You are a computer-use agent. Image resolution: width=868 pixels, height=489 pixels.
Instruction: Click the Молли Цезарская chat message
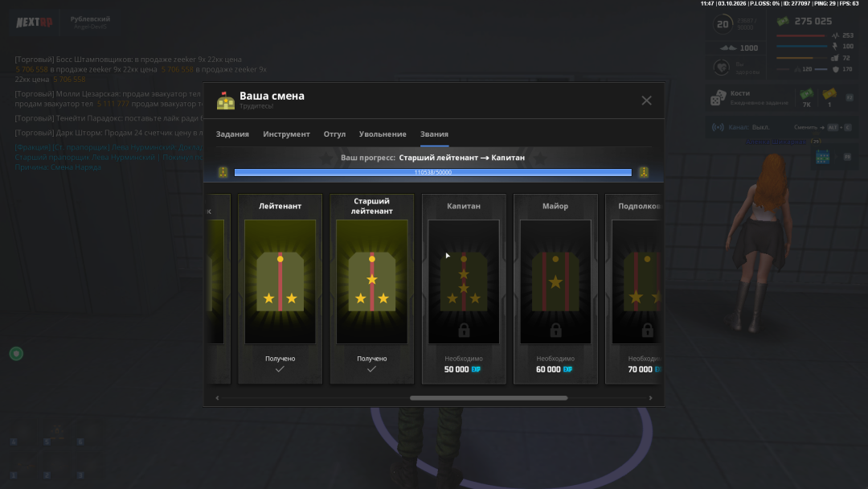click(108, 99)
